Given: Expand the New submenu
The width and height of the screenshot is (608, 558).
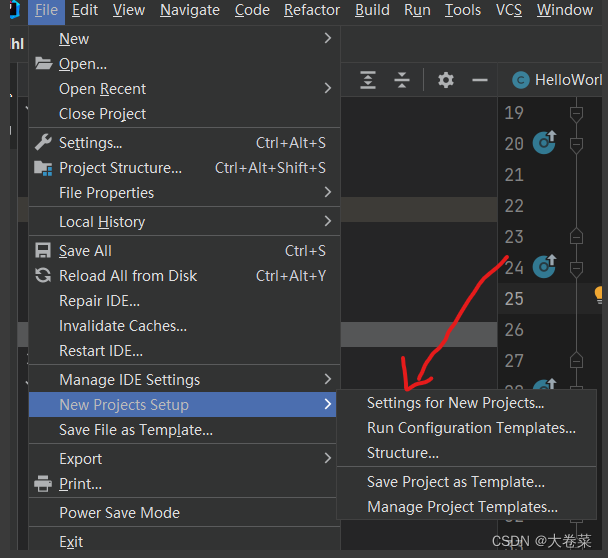Looking at the screenshot, I should (184, 39).
